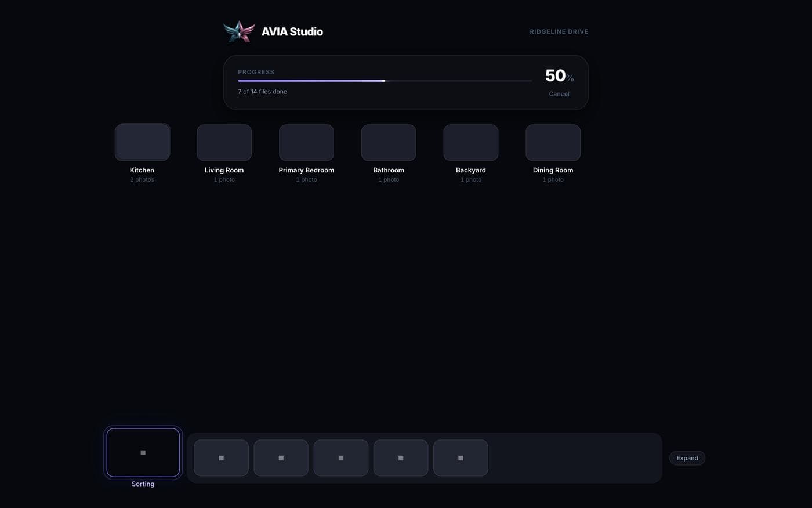Click the 50% progress readout

point(559,75)
